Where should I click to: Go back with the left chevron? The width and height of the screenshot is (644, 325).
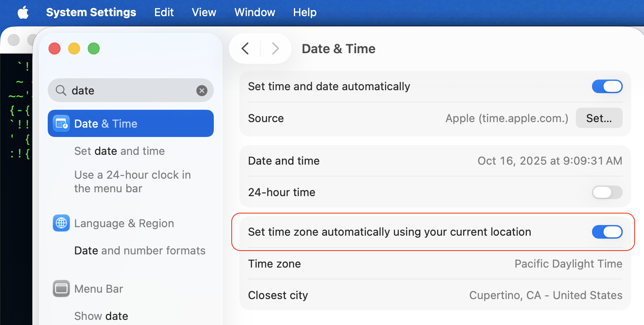[x=245, y=48]
